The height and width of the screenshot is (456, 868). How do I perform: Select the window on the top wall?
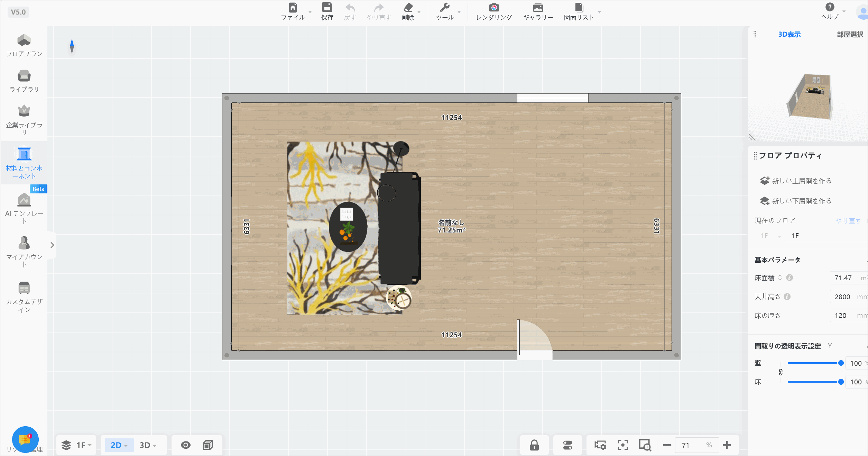coord(552,98)
